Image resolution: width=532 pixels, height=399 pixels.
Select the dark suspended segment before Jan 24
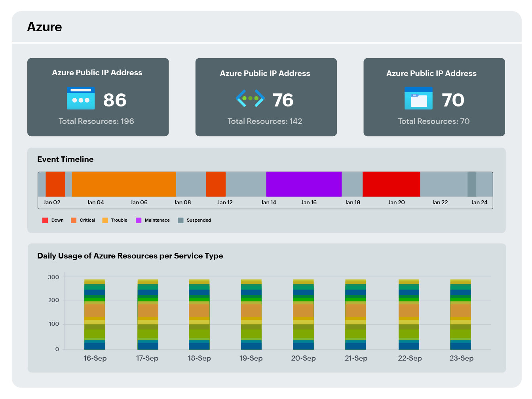[472, 184]
